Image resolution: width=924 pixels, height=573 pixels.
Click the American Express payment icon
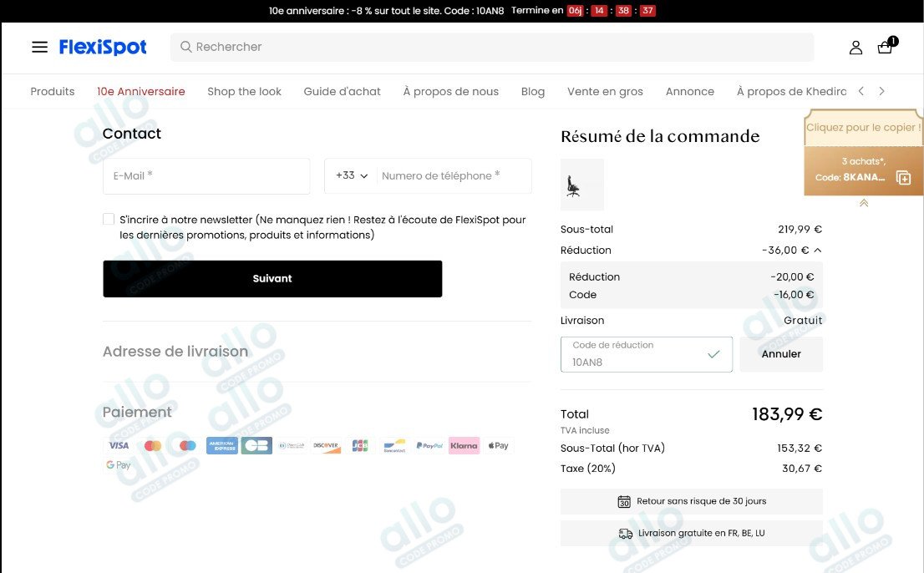tap(222, 446)
